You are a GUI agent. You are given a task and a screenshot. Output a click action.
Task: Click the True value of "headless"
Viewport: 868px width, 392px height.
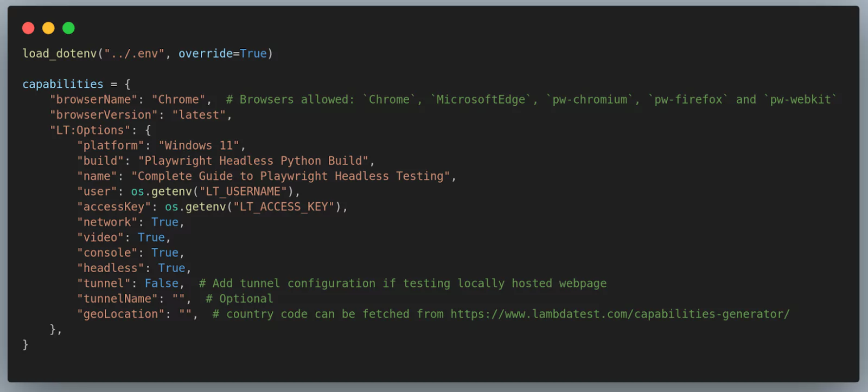pyautogui.click(x=171, y=268)
